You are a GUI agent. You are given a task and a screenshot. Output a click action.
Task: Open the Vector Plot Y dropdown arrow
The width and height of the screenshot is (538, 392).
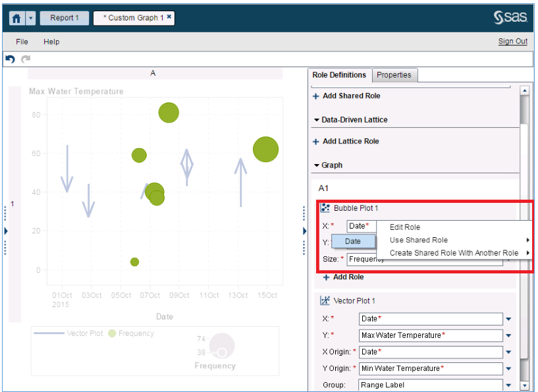pos(508,335)
